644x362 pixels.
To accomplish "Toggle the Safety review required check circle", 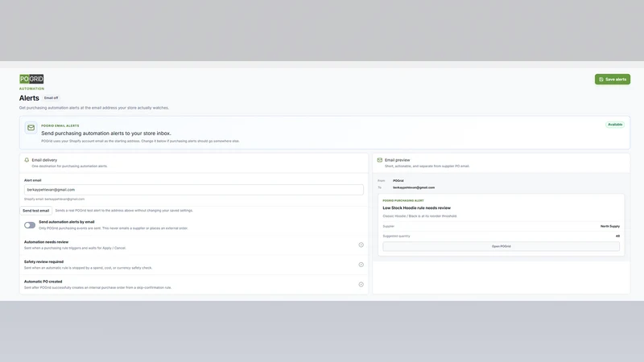I will [361, 265].
